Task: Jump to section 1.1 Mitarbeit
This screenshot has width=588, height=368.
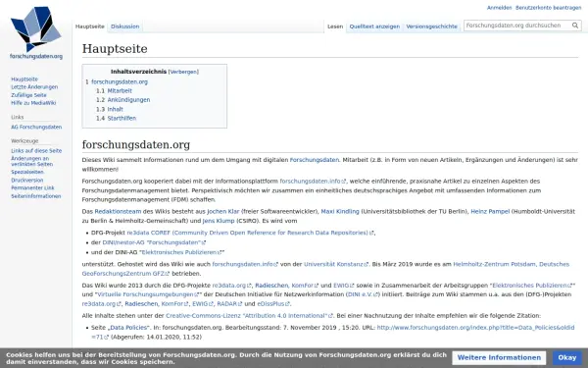Action: point(114,91)
